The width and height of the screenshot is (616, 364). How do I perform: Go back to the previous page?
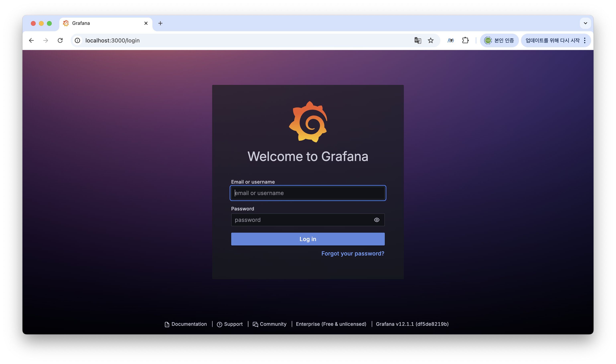click(x=31, y=40)
